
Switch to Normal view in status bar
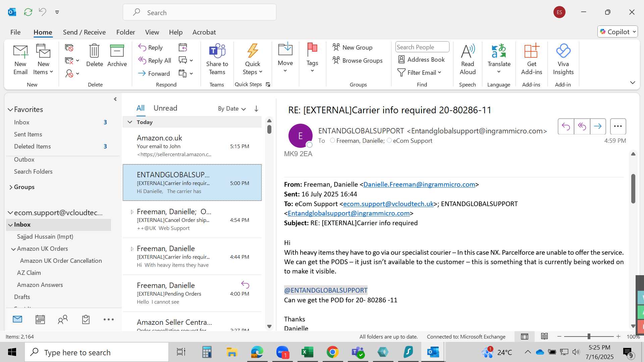pos(525,337)
